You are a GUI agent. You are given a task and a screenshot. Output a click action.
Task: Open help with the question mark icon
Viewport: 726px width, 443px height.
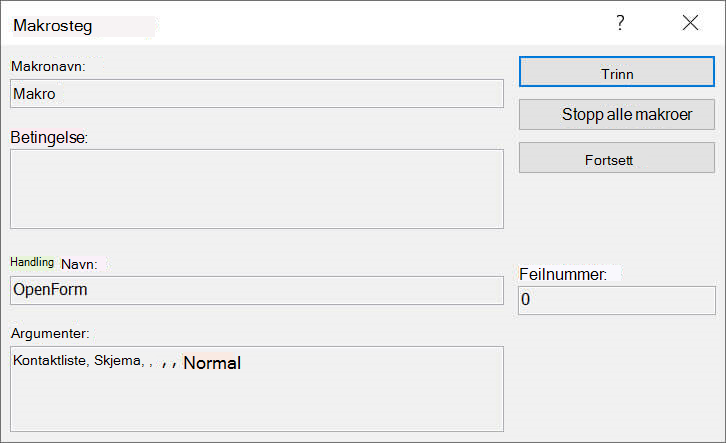point(620,22)
